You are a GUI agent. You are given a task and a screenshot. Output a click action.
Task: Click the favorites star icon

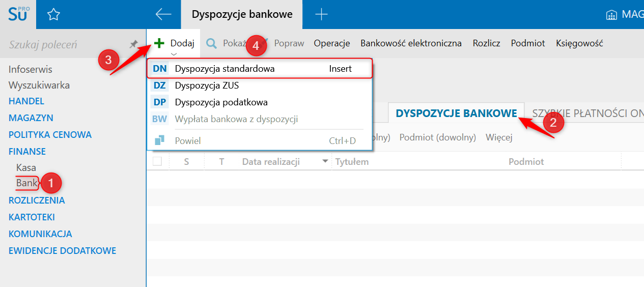(53, 15)
